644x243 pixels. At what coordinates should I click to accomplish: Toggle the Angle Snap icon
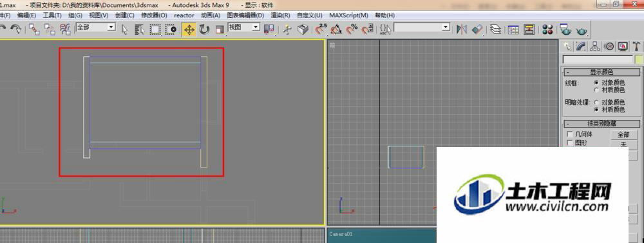coord(336,29)
